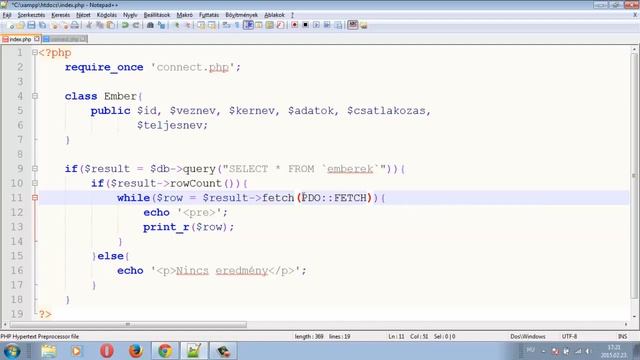Collapse the if query block on line 9

35,169
